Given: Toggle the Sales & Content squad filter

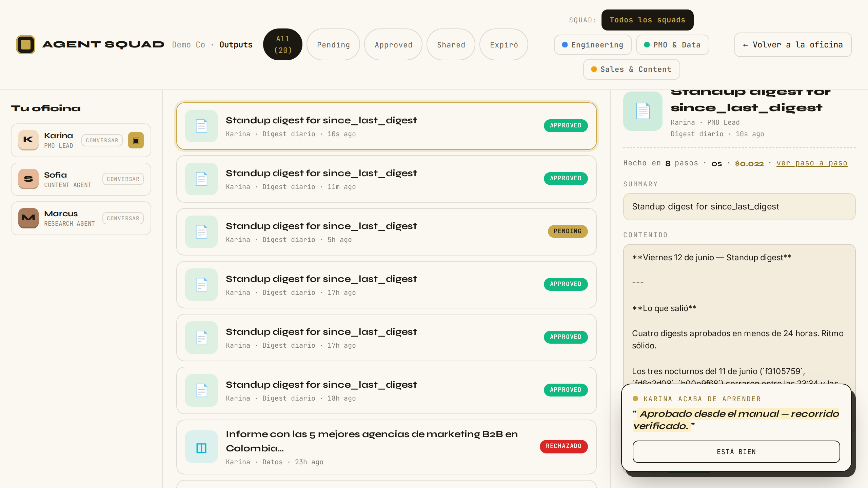Looking at the screenshot, I should [x=632, y=69].
